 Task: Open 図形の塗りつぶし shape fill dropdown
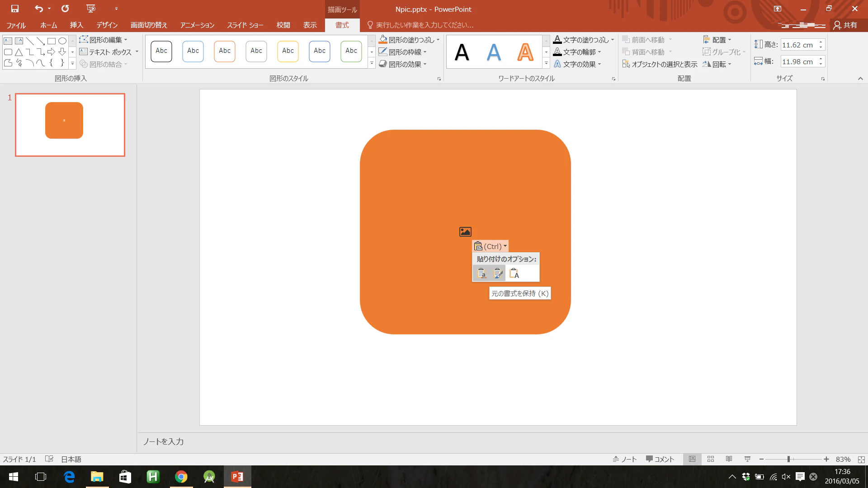click(x=409, y=40)
